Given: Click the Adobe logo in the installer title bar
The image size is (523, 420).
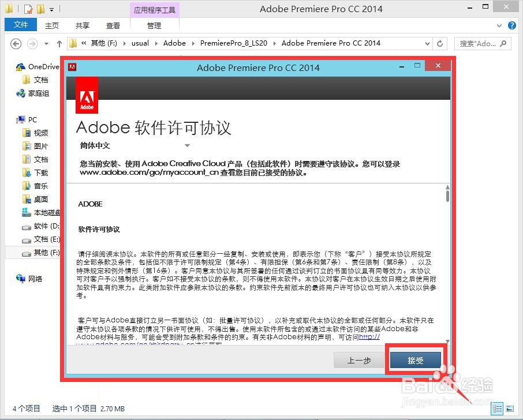Looking at the screenshot, I should [72, 67].
